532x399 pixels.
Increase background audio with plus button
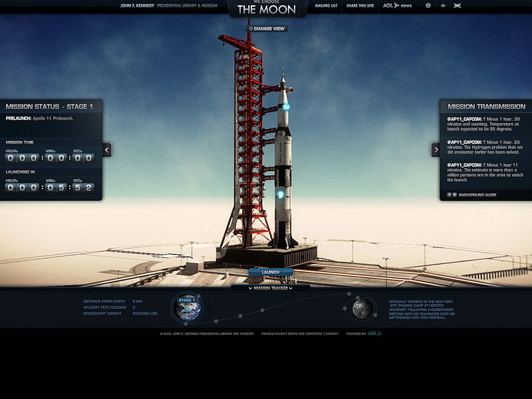pyautogui.click(x=455, y=195)
